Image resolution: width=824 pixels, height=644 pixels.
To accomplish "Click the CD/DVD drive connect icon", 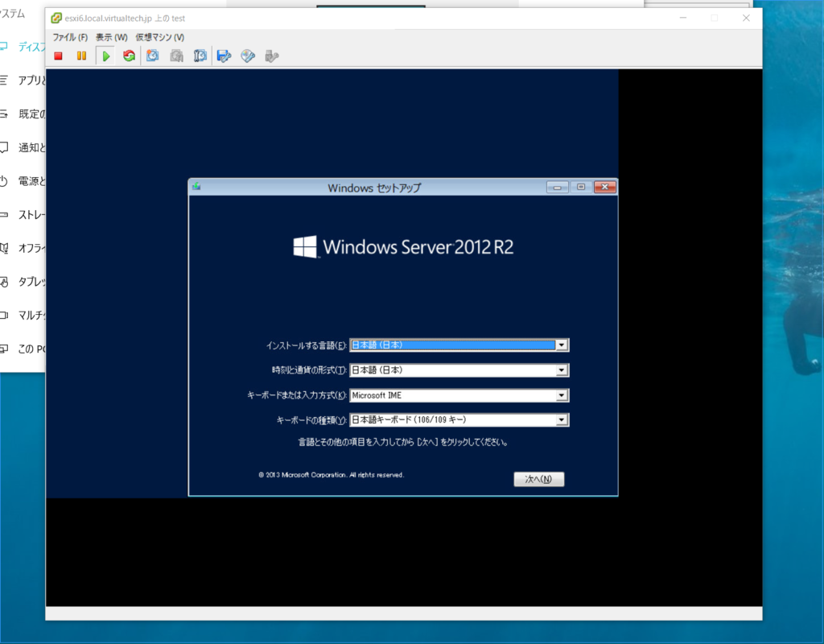I will click(248, 56).
